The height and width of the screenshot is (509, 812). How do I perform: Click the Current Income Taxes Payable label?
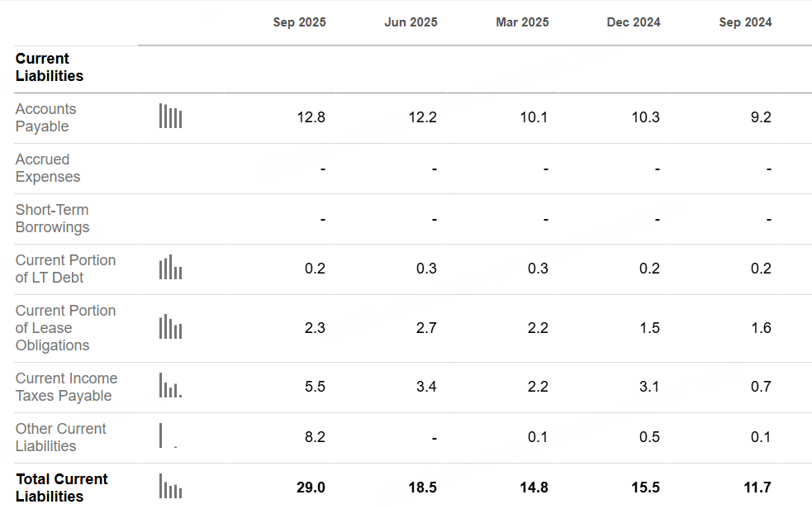[x=66, y=387]
